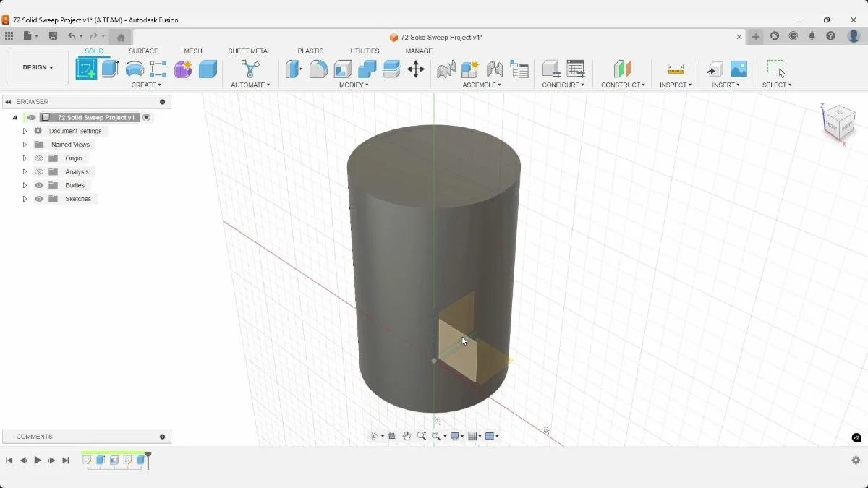Select the Create Sketch tool
This screenshot has width=868, height=488.
tap(86, 69)
